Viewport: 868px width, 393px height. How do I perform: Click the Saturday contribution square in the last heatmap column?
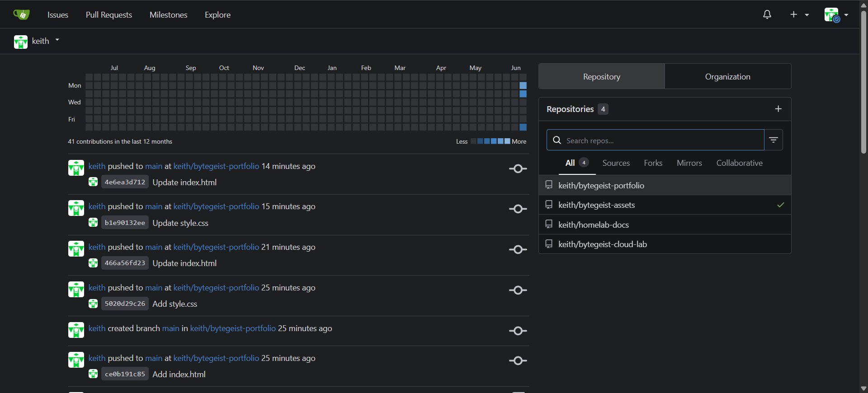[x=523, y=127]
